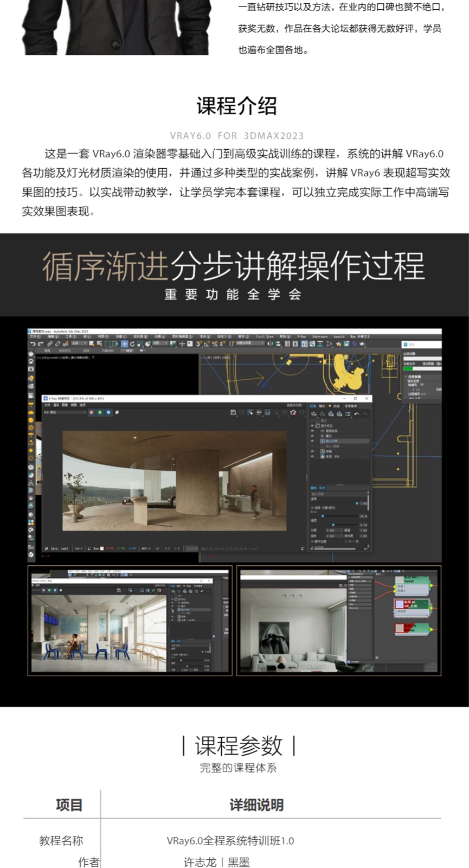Click the 重要功能全学会 banner subtitle

[233, 295]
